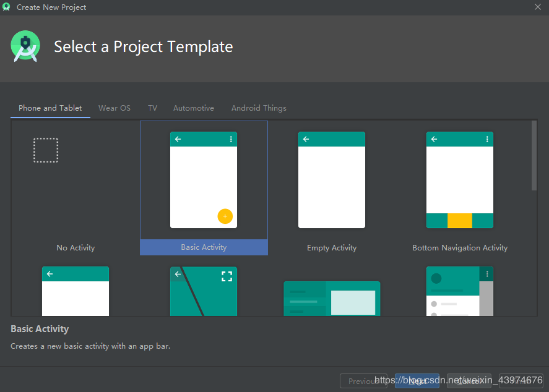Viewport: 549px width, 392px height.
Task: Switch to the TV tab
Action: (x=152, y=108)
